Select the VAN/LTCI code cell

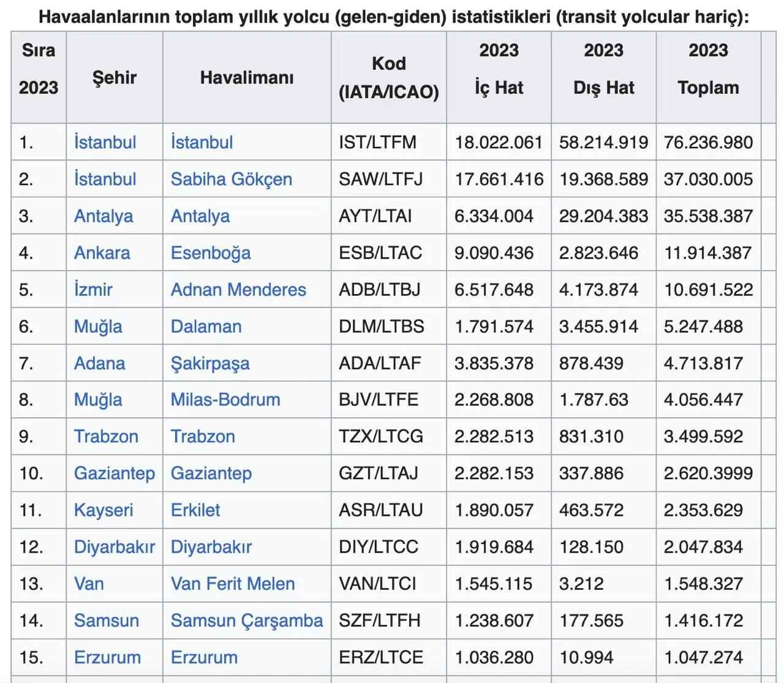(x=389, y=583)
